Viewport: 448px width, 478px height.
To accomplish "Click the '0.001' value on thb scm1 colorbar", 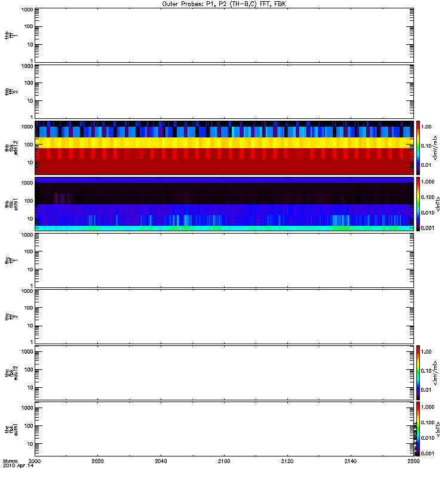I will 428,228.
